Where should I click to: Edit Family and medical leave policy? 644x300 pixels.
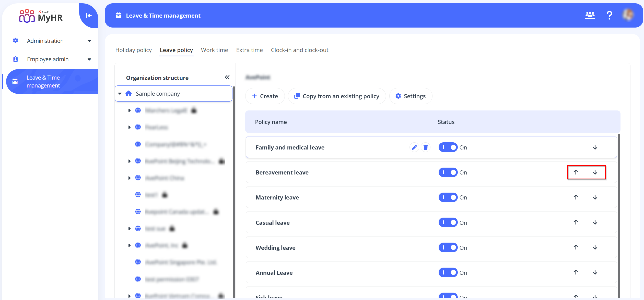[414, 147]
